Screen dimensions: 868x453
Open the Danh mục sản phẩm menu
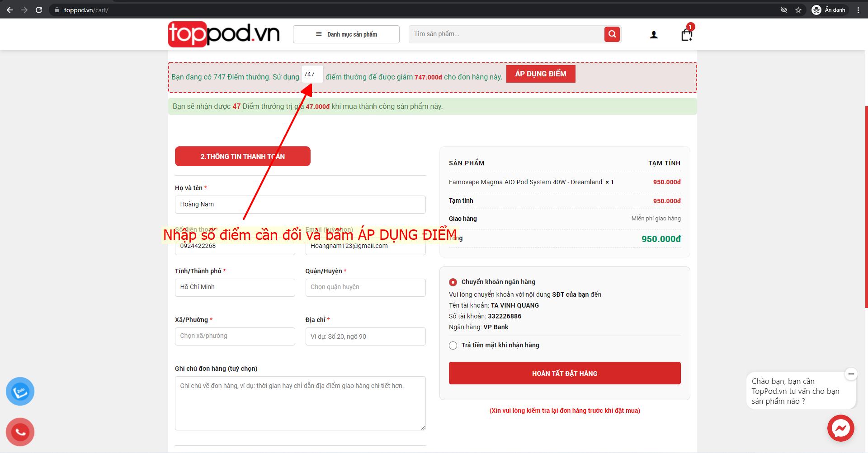point(346,34)
